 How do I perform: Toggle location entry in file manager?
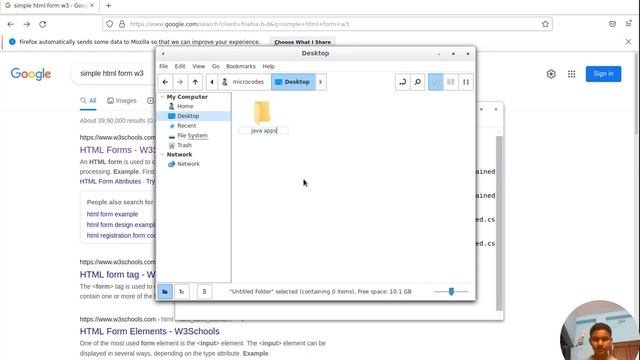[402, 82]
